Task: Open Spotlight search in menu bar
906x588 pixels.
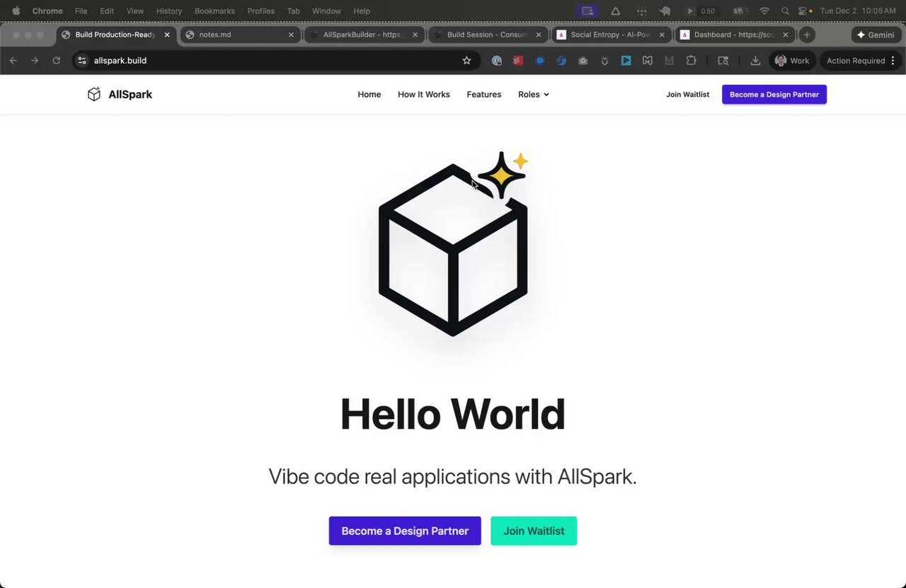Action: (x=785, y=11)
